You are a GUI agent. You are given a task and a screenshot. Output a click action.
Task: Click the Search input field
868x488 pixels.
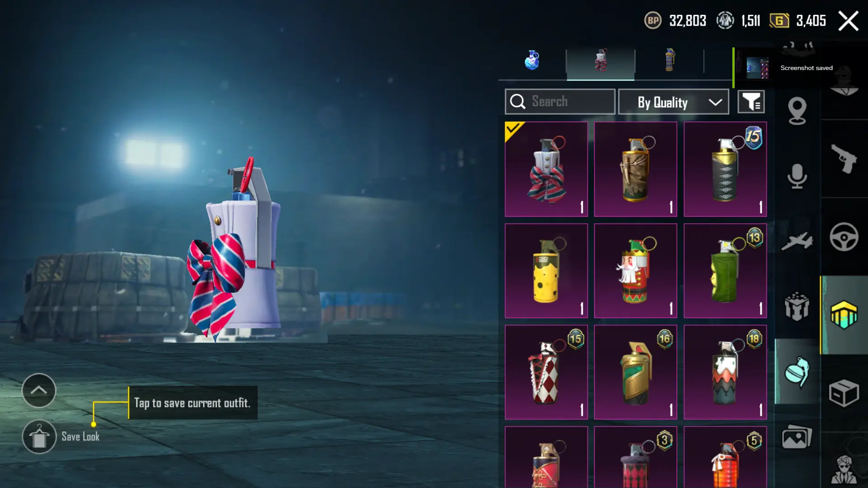click(x=560, y=102)
